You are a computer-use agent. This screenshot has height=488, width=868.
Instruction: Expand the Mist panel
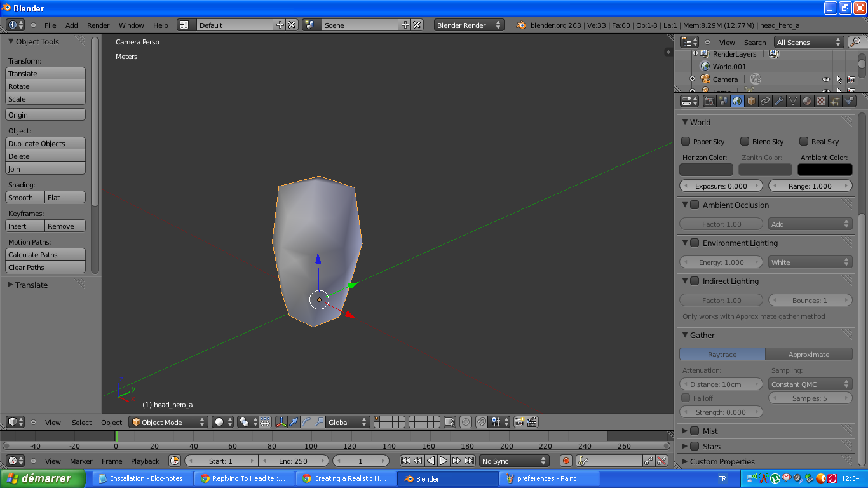pos(685,431)
